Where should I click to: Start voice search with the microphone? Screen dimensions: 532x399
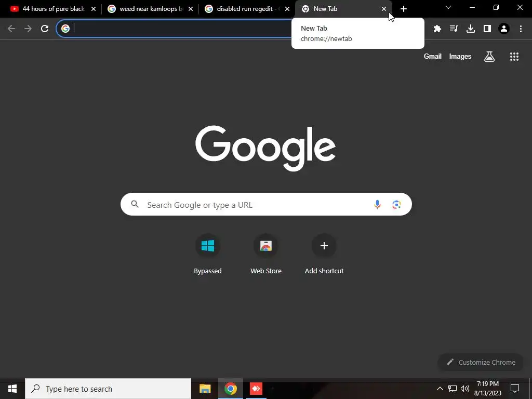point(377,204)
